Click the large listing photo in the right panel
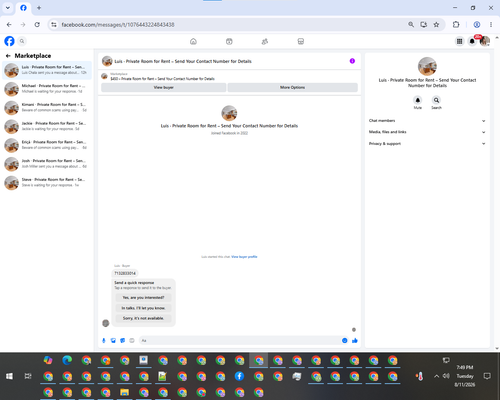 point(427,66)
